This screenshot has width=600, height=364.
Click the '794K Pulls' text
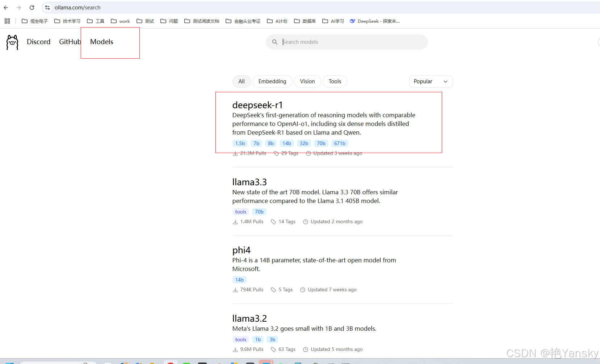252,289
